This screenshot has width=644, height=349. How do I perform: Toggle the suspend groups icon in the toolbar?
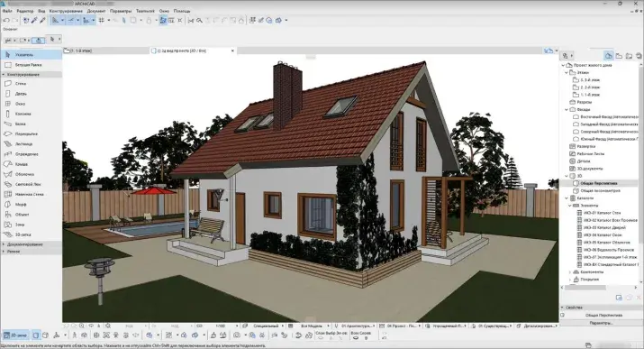pyautogui.click(x=163, y=20)
